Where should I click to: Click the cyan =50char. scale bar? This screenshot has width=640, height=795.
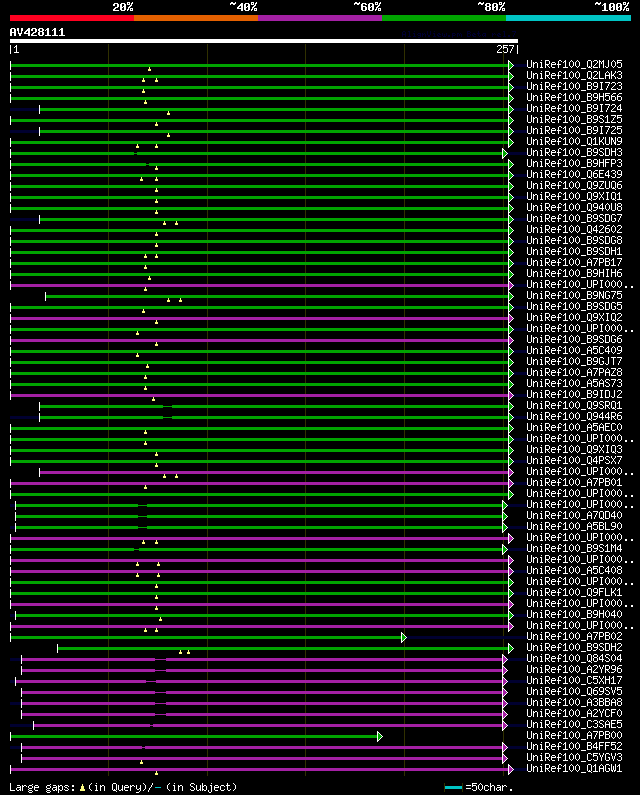point(453,787)
